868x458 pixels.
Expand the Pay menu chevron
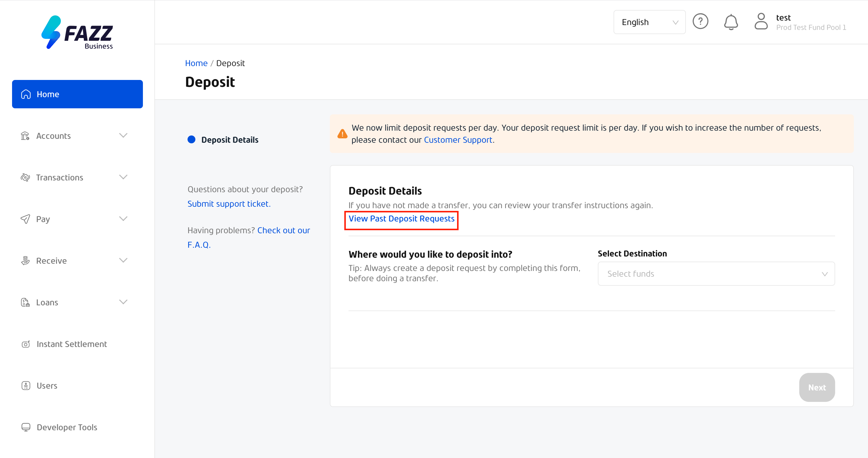coord(123,219)
